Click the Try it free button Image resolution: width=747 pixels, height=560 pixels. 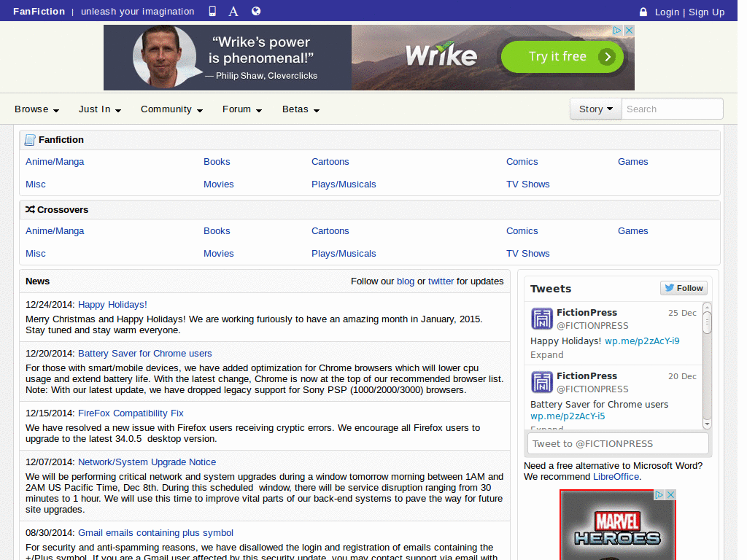pos(562,57)
